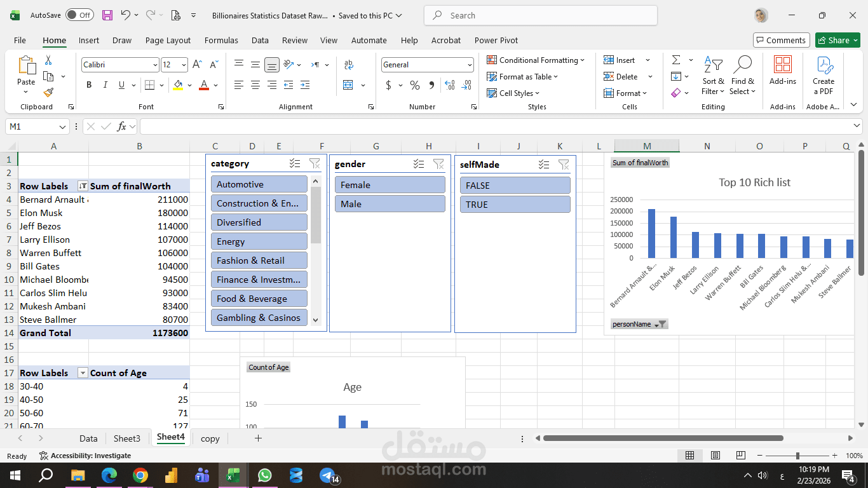Toggle multi-select on category slicer
This screenshot has width=868, height=488.
click(x=295, y=163)
